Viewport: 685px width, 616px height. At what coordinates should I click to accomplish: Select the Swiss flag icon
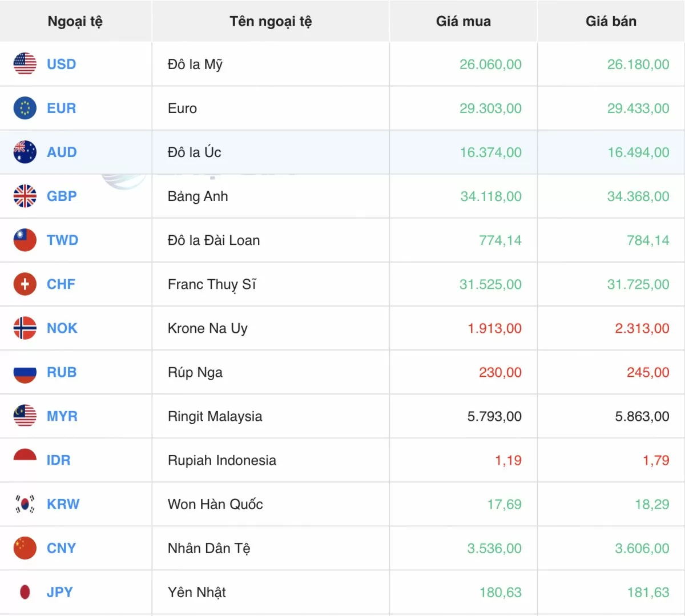click(x=25, y=284)
